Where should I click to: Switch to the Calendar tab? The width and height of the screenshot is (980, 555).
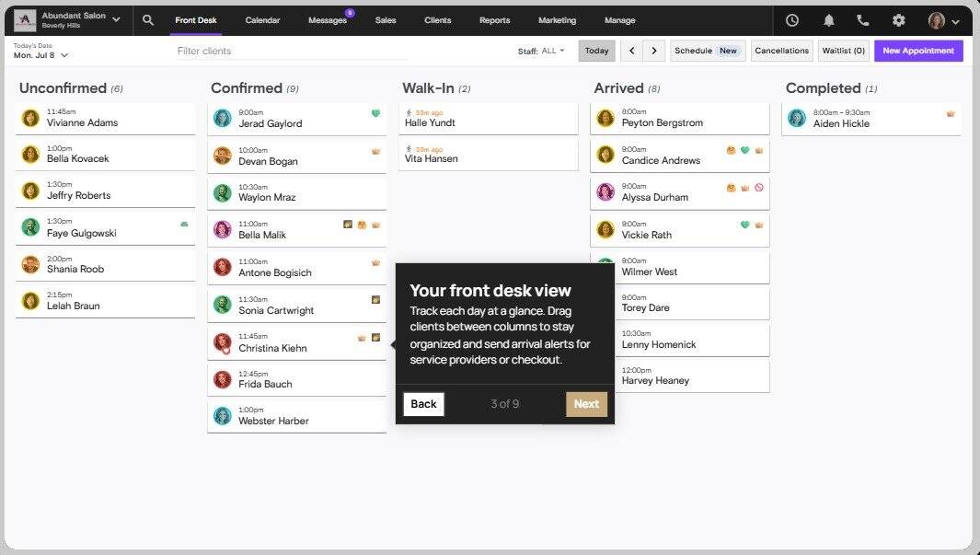(262, 20)
